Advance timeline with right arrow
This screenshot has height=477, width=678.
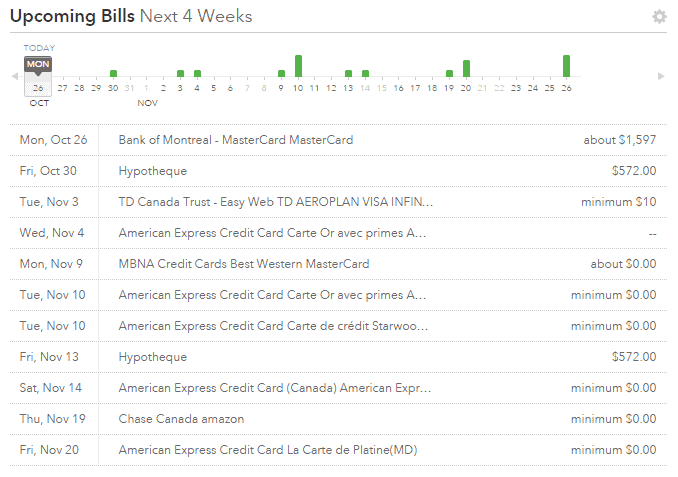click(661, 77)
